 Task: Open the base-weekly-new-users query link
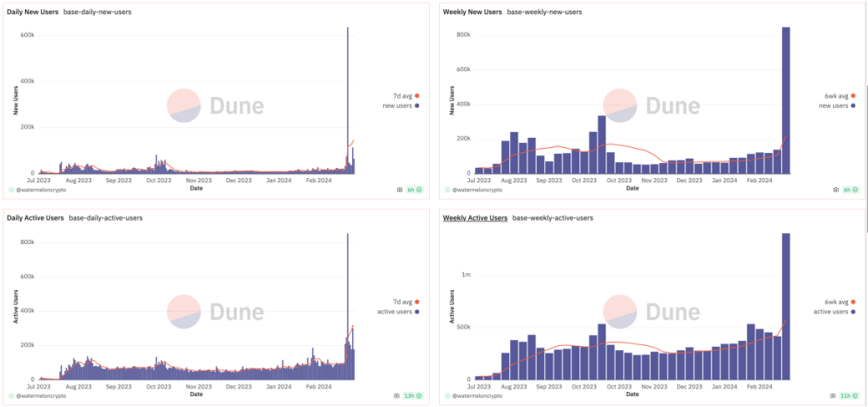[x=544, y=12]
